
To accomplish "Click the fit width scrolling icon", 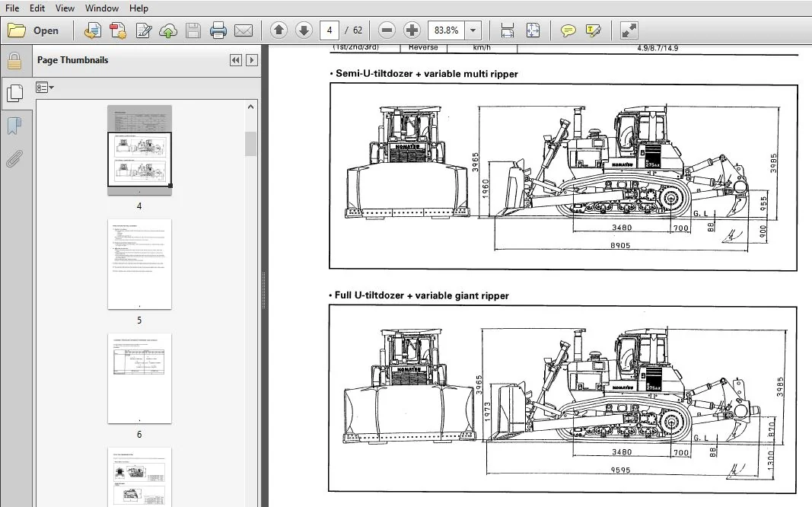I will [x=508, y=30].
